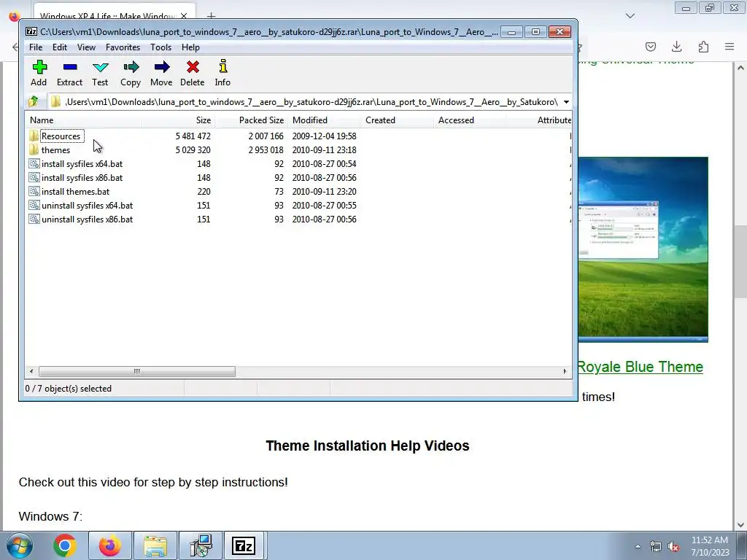The width and height of the screenshot is (747, 560).
Task: Show hidden system tray icons
Action: [638, 547]
